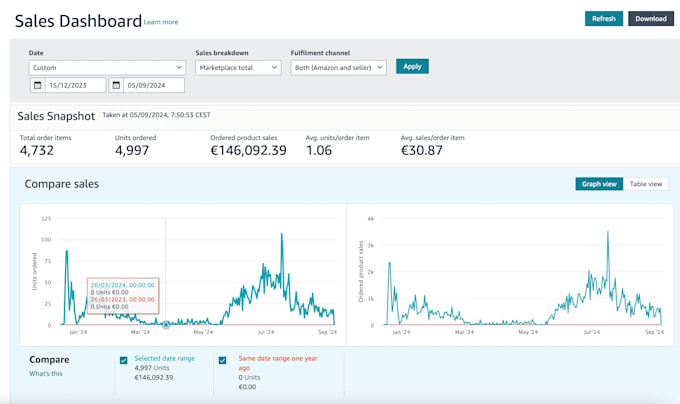Switch to Graph view
This screenshot has height=404, width=680.
pos(599,184)
